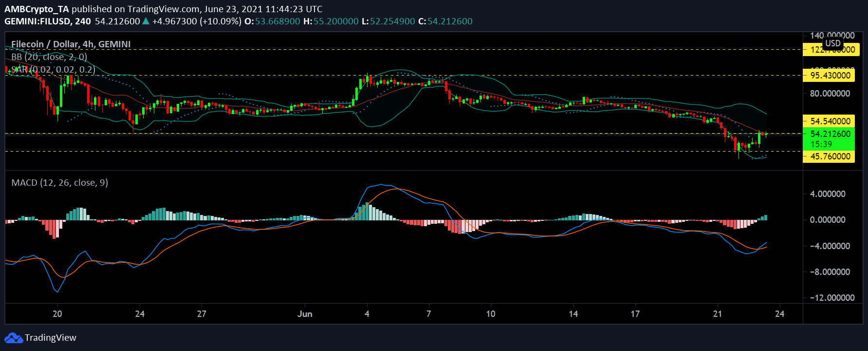Click the USD currency badge on price axis

pos(833,43)
